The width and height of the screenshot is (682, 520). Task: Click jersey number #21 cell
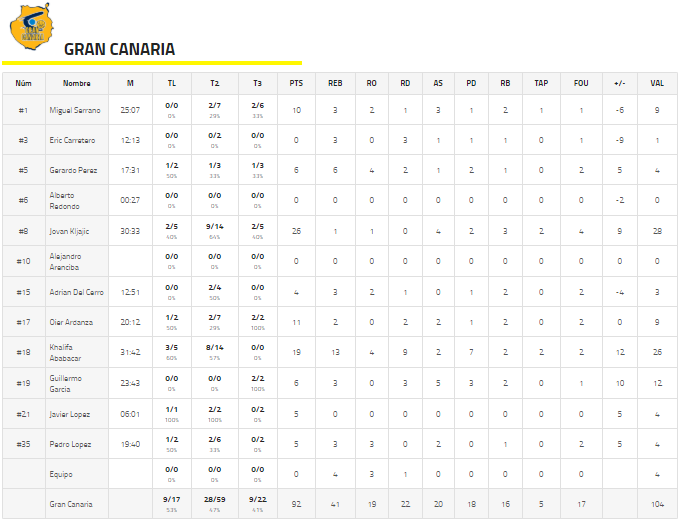(23, 413)
